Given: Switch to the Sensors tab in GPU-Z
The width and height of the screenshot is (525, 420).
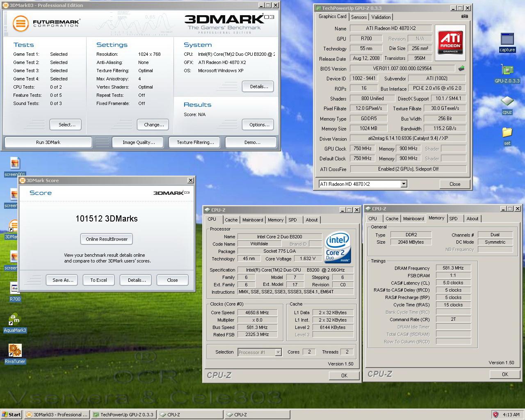Looking at the screenshot, I should 359,17.
